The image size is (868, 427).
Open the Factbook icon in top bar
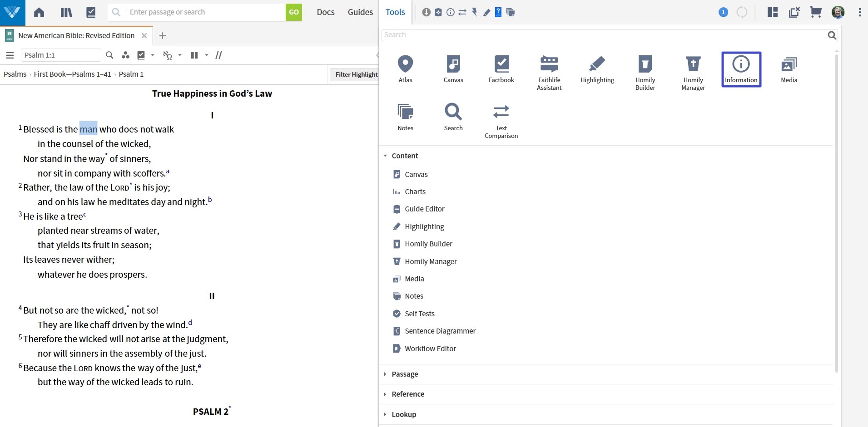click(x=91, y=12)
